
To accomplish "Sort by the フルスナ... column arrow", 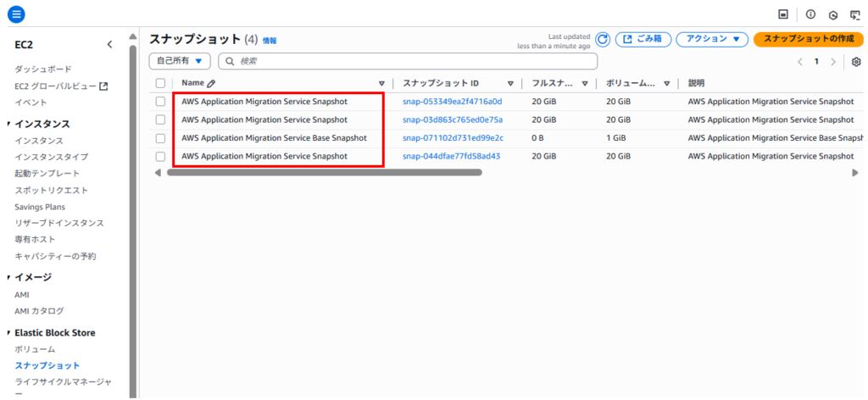I will (585, 84).
